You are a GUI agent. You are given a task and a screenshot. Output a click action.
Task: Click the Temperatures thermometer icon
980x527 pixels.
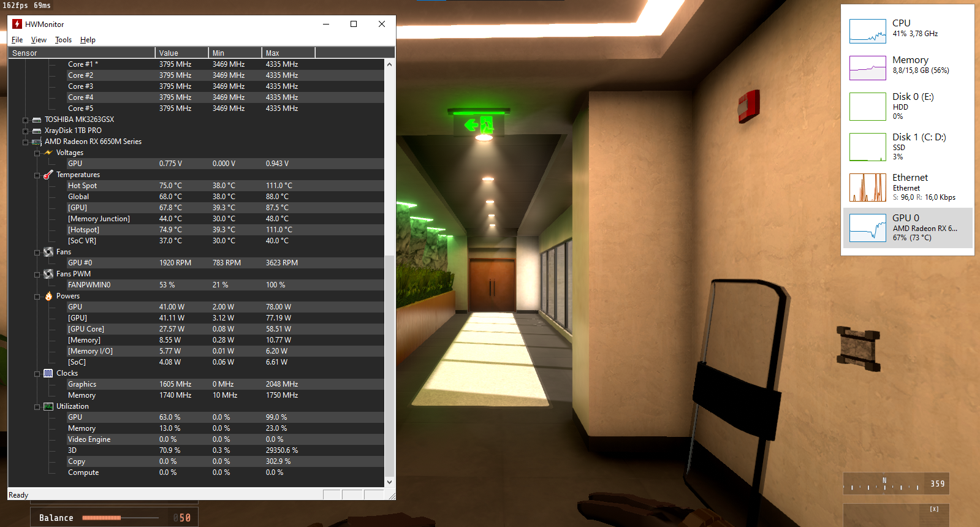(48, 175)
